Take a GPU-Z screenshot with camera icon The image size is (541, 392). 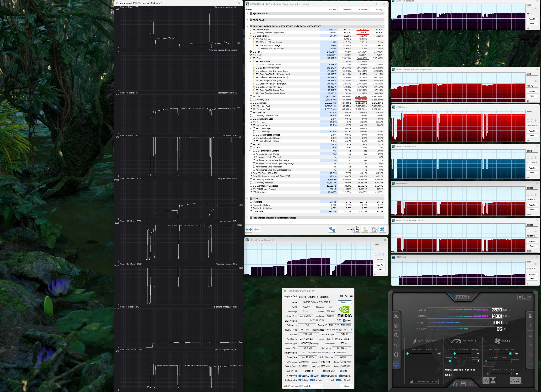point(341,296)
